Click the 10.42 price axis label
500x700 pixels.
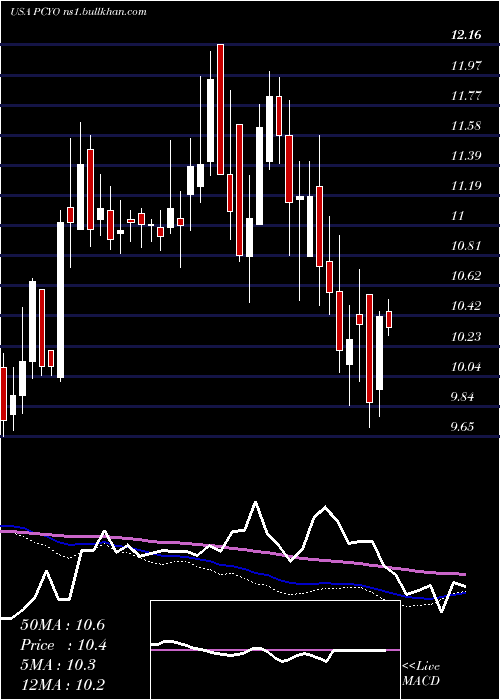466,306
